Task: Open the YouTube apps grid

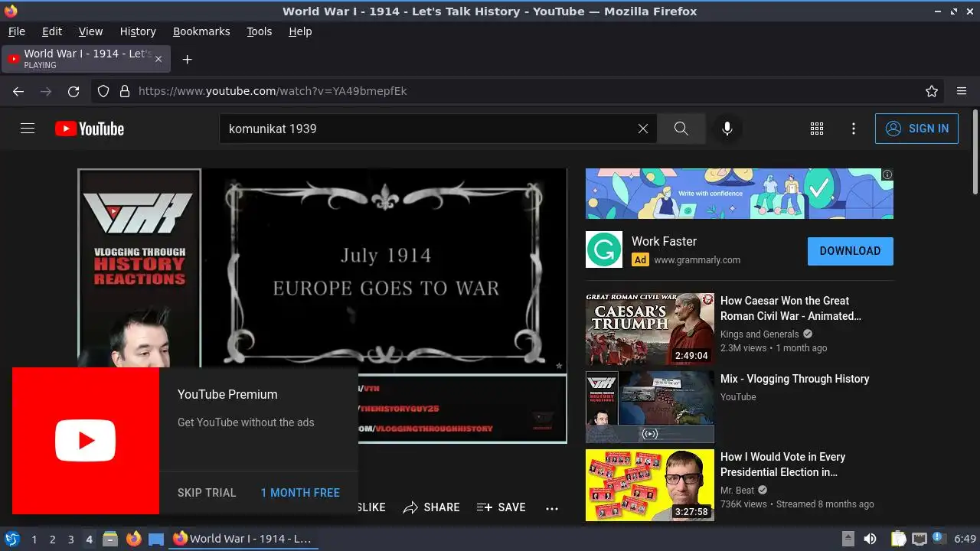Action: 817,129
